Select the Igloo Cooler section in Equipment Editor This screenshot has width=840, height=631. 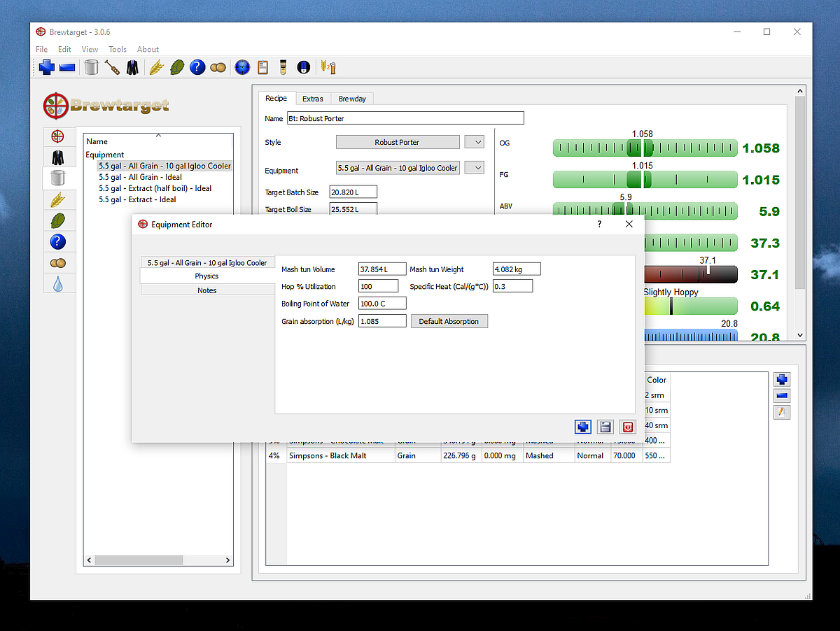click(207, 262)
